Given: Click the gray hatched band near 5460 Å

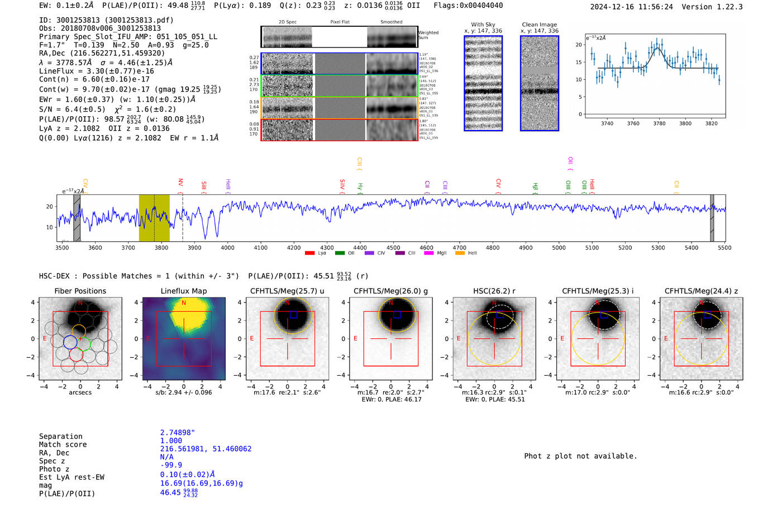Looking at the screenshot, I should click(712, 218).
